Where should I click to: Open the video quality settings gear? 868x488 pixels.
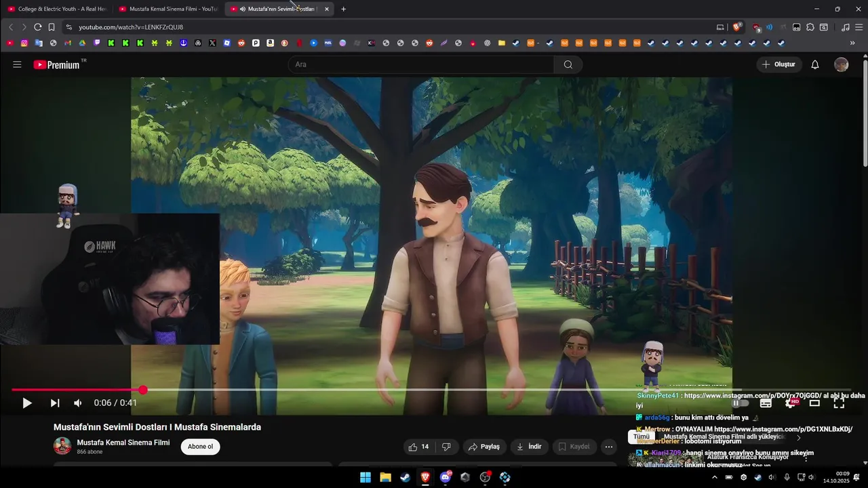click(x=791, y=403)
